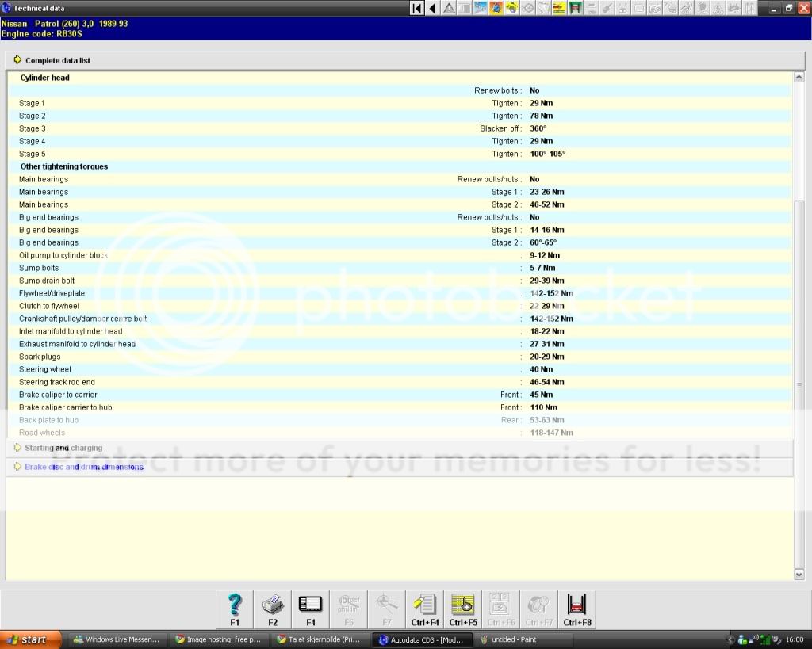Select the Spark plugs torque row

tap(40, 357)
